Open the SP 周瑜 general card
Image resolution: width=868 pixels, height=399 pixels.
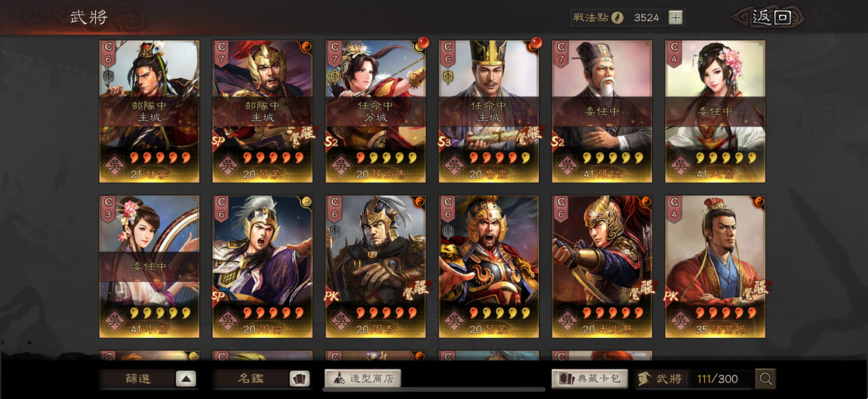(x=263, y=266)
